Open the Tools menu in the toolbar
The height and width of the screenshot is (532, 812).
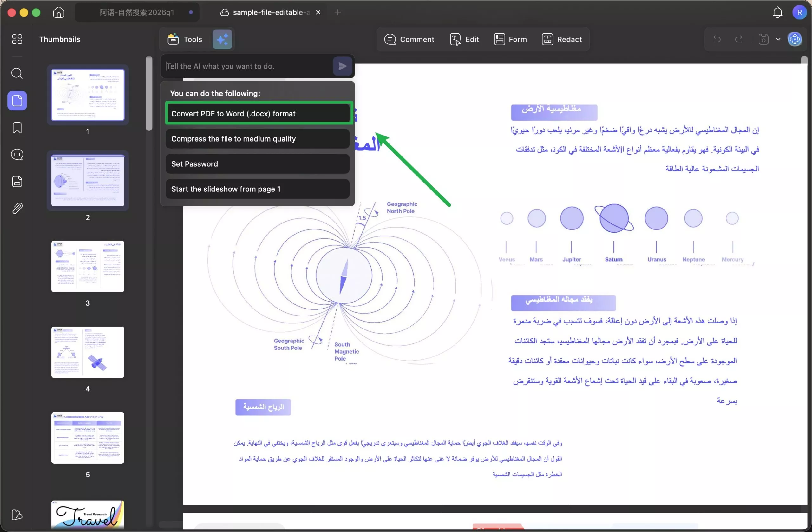pyautogui.click(x=184, y=39)
